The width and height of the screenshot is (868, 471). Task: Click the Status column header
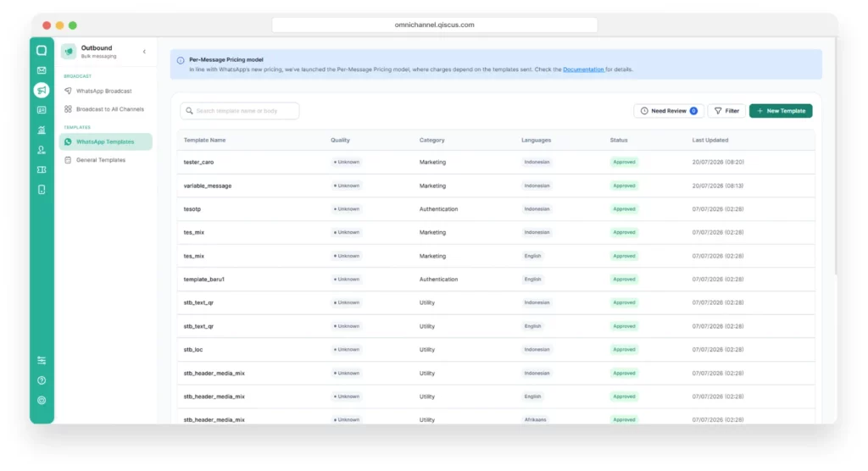click(619, 140)
